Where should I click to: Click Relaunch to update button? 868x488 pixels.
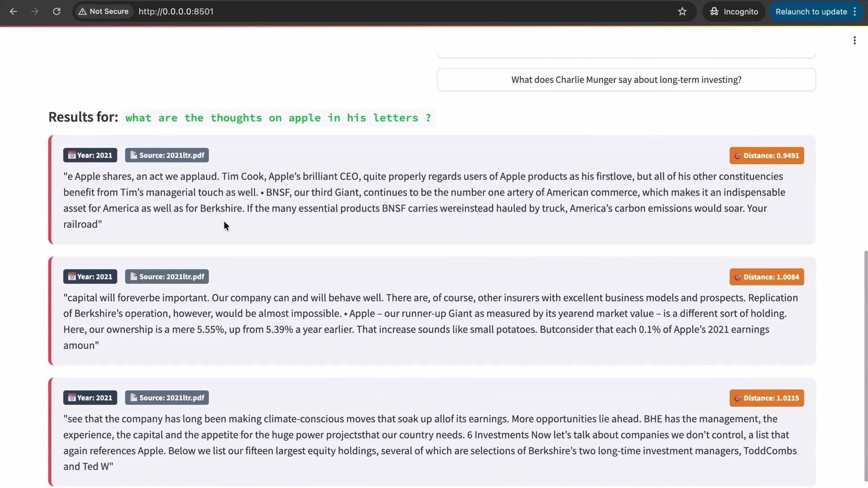(816, 11)
